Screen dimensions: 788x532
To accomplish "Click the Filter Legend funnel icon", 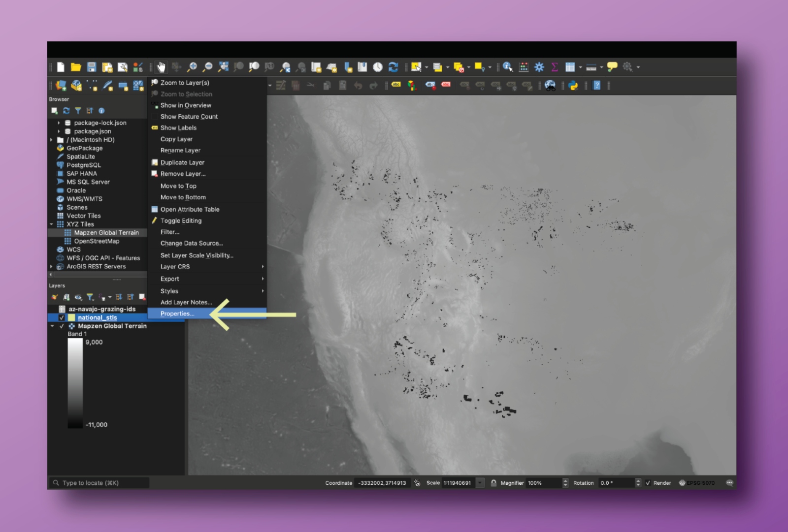I will (x=90, y=297).
